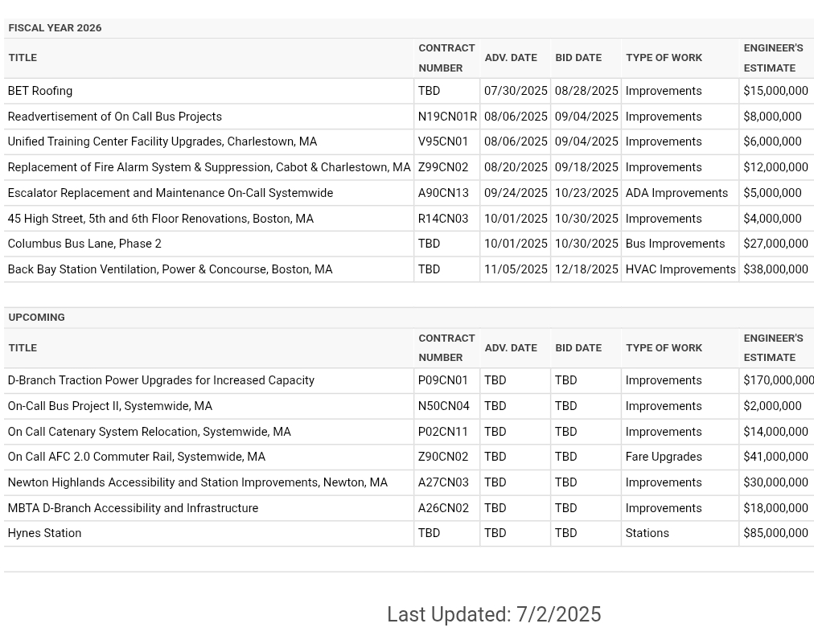Select contract number Z99CN02 cell
This screenshot has width=814, height=644.
pyautogui.click(x=443, y=167)
